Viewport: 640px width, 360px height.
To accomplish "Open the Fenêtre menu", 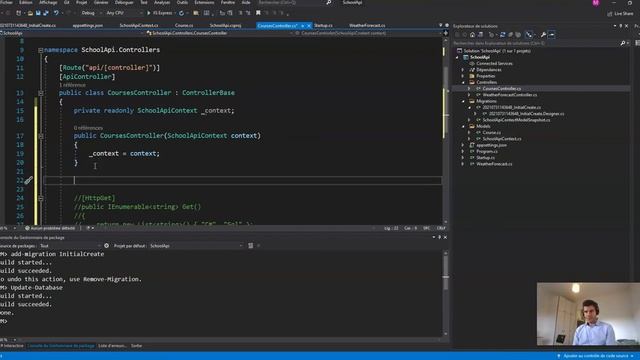I will pos(228,2).
